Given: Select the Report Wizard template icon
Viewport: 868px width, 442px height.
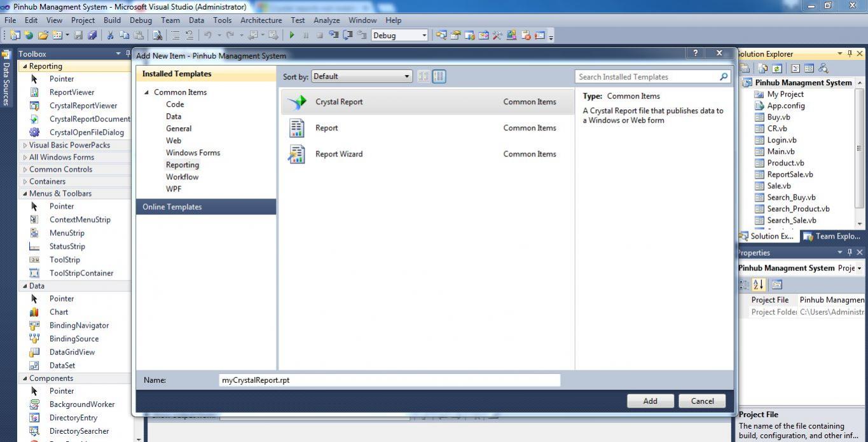Looking at the screenshot, I should tap(296, 154).
